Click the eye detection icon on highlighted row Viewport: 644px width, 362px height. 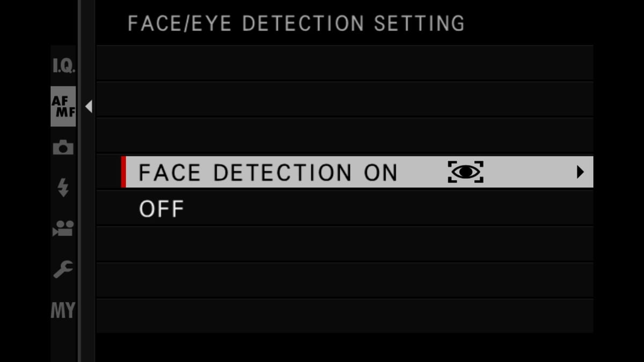coord(466,172)
